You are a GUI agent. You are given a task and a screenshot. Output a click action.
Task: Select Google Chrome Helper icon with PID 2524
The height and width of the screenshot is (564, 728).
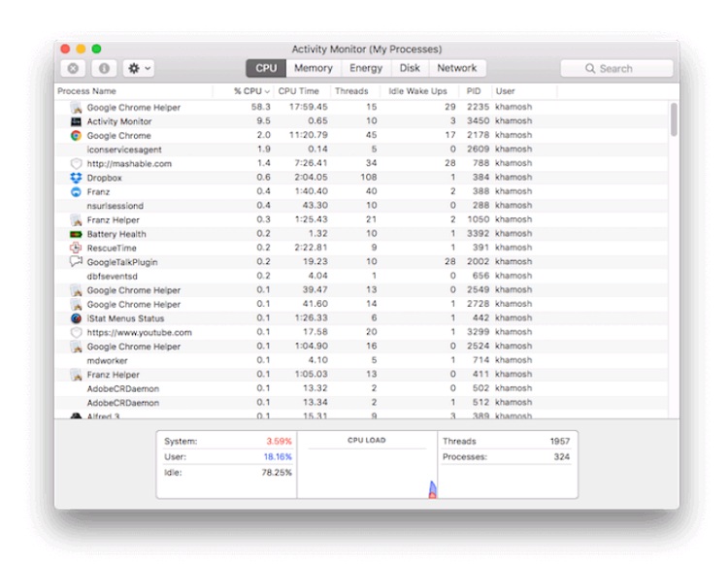(76, 347)
